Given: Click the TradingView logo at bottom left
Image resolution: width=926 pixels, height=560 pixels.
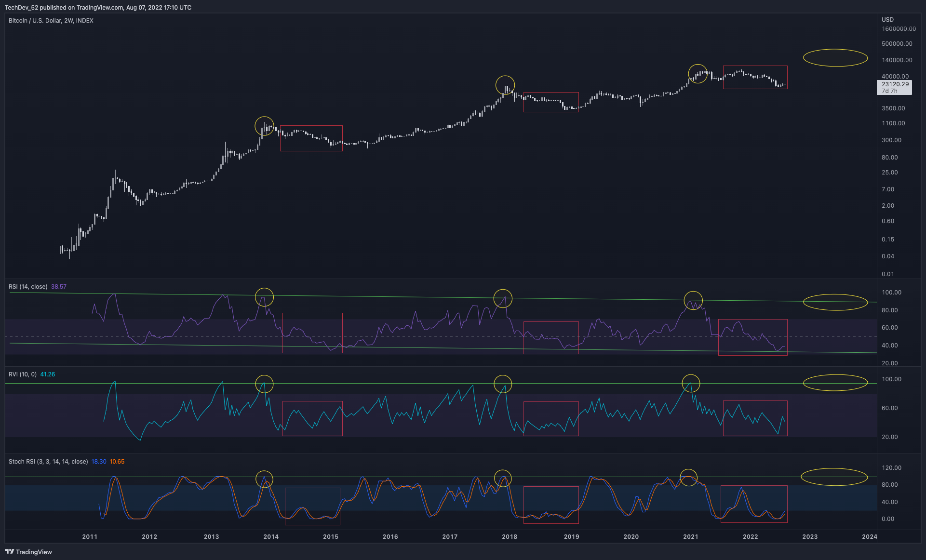Looking at the screenshot, I should [28, 552].
